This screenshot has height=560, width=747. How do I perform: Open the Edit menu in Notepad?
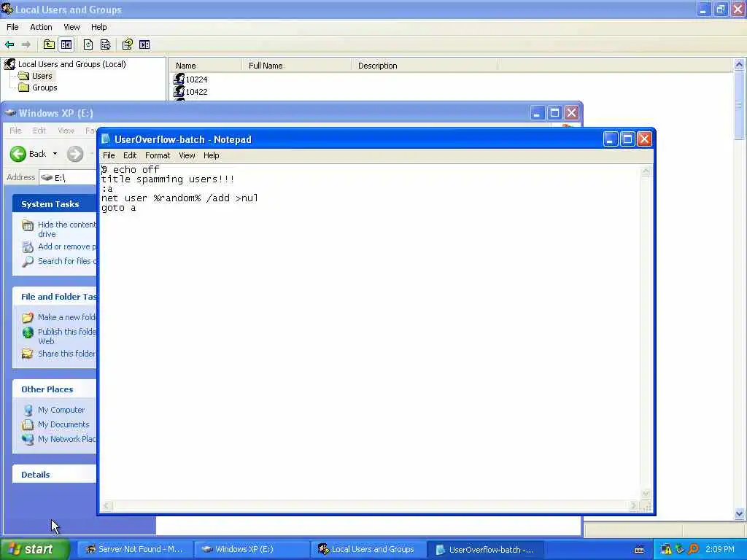[130, 155]
